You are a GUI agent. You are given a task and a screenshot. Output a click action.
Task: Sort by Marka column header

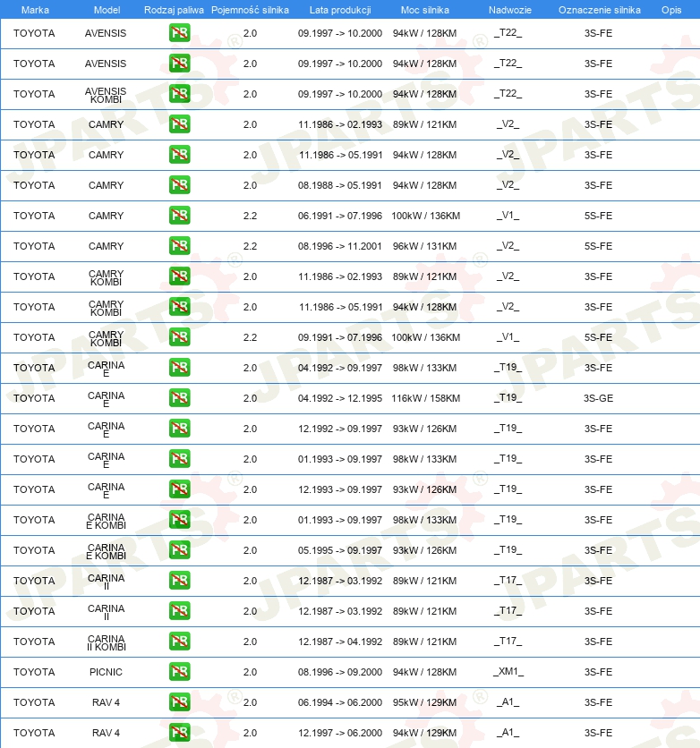tap(35, 10)
